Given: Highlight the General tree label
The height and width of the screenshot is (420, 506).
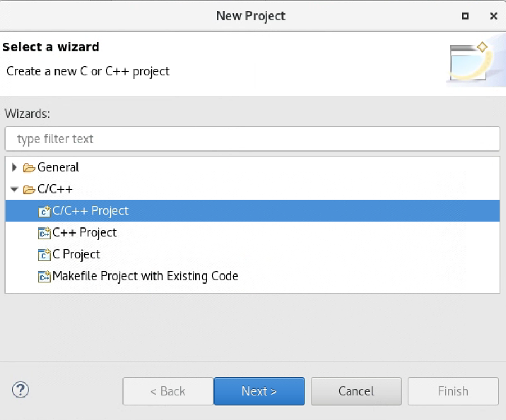Looking at the screenshot, I should pyautogui.click(x=58, y=167).
